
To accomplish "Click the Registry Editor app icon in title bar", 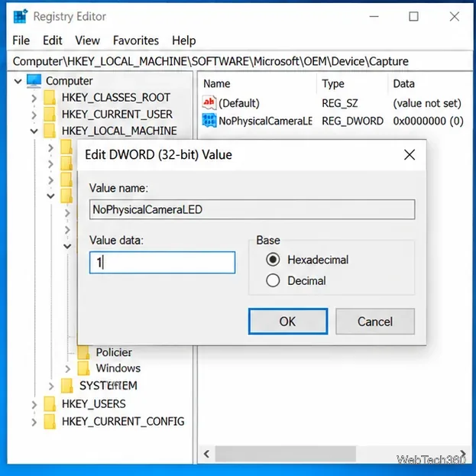I will (x=21, y=16).
